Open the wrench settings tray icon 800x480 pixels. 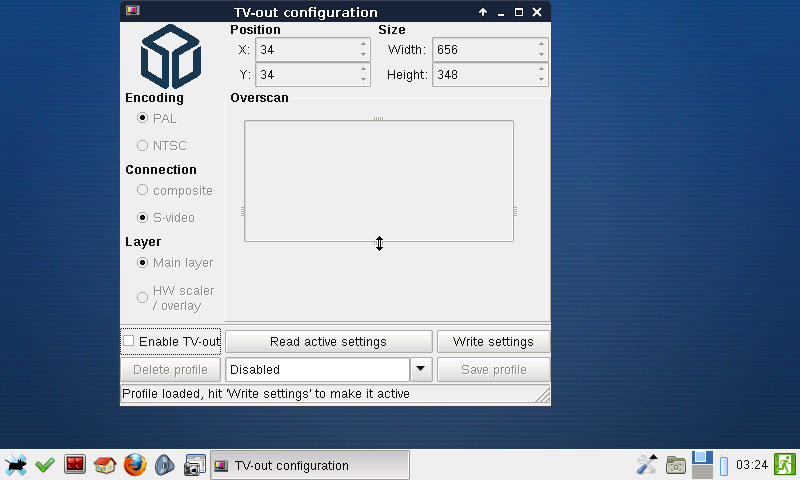[x=646, y=464]
